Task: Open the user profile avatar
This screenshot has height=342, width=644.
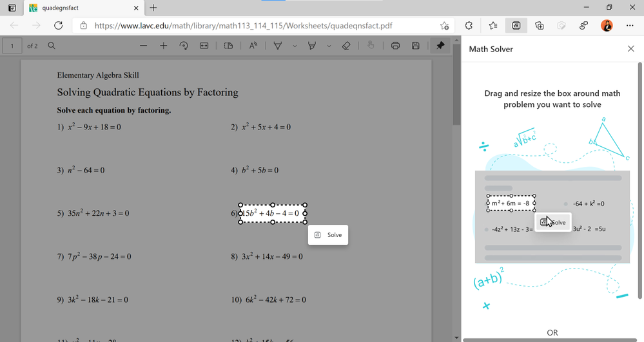Action: 607,26
